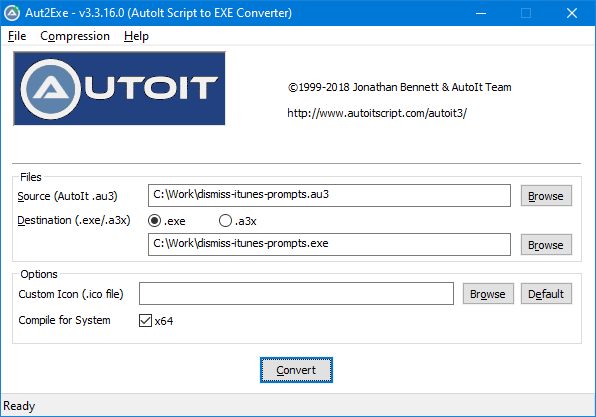Browse for a custom .ico icon file

(x=488, y=294)
